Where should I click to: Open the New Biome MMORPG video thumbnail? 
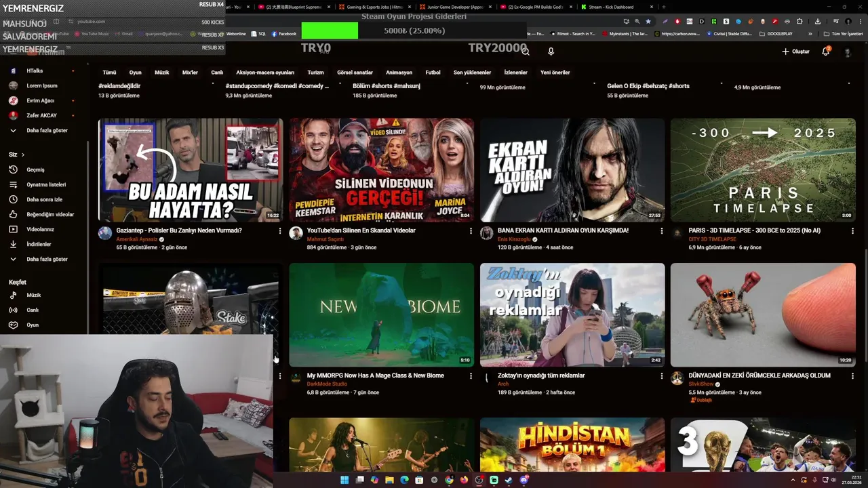coord(382,315)
